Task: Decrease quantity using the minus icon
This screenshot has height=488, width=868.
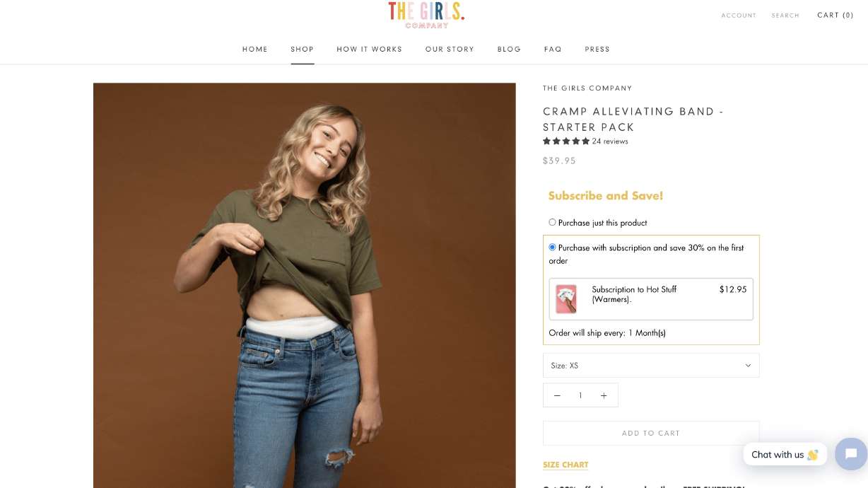Action: (557, 395)
